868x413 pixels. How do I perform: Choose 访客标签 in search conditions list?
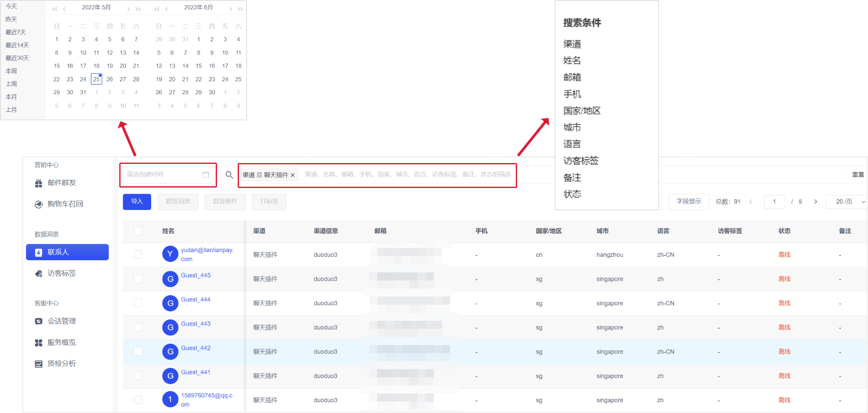[581, 161]
